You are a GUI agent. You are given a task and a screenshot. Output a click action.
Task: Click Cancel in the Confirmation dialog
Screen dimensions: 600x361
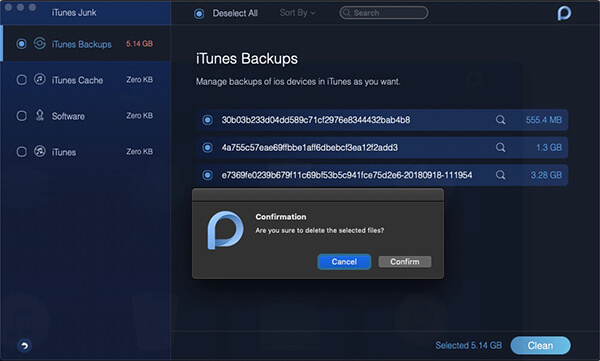[344, 261]
